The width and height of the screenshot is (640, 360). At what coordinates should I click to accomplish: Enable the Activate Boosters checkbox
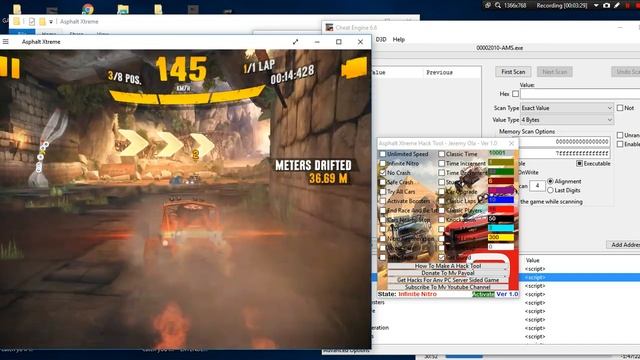pos(382,201)
